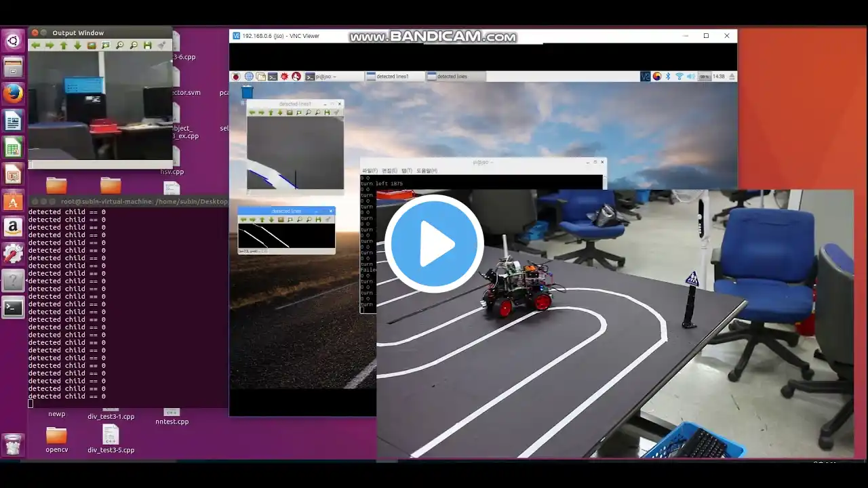
Task: Click the pan left arrow in Output Window
Action: (35, 45)
